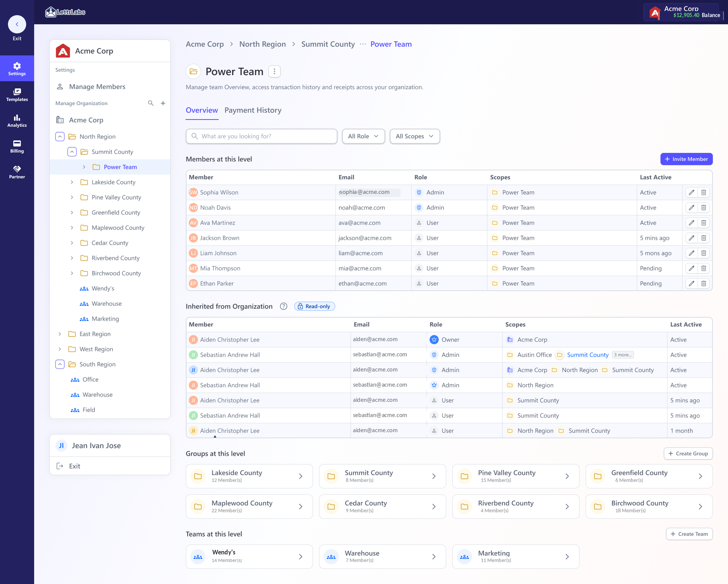
Task: Delete Sophia Wilson from the team
Action: 704,192
